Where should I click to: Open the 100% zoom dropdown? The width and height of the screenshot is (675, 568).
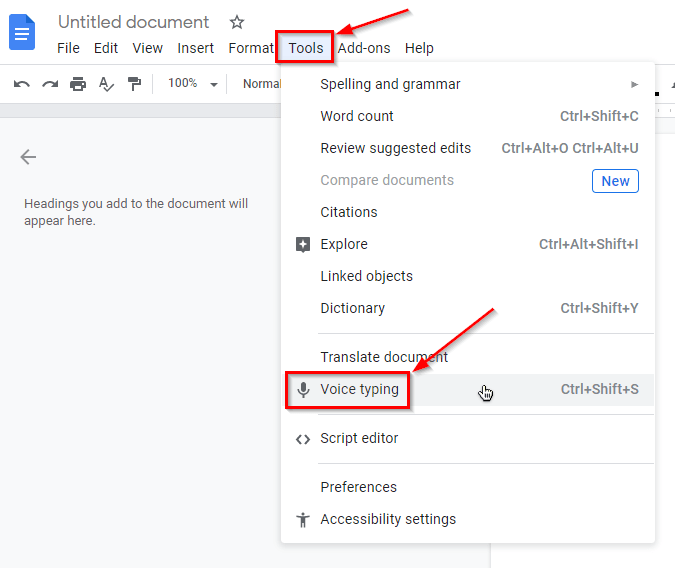[x=193, y=83]
